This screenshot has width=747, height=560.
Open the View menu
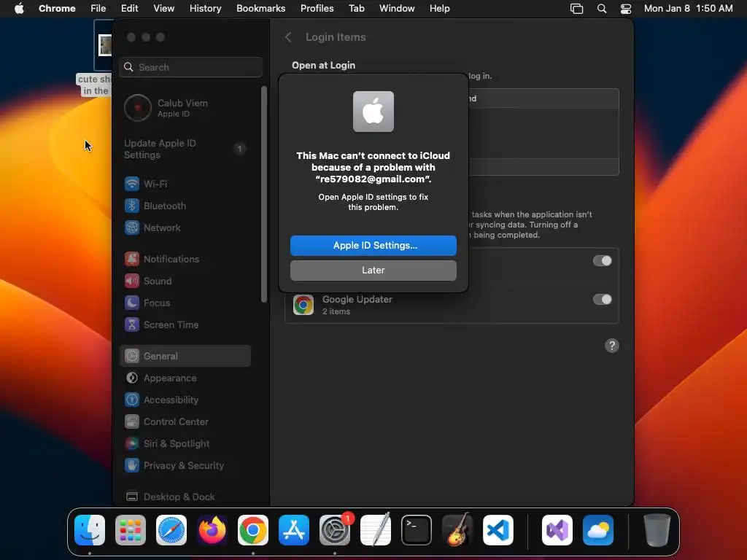pos(164,9)
